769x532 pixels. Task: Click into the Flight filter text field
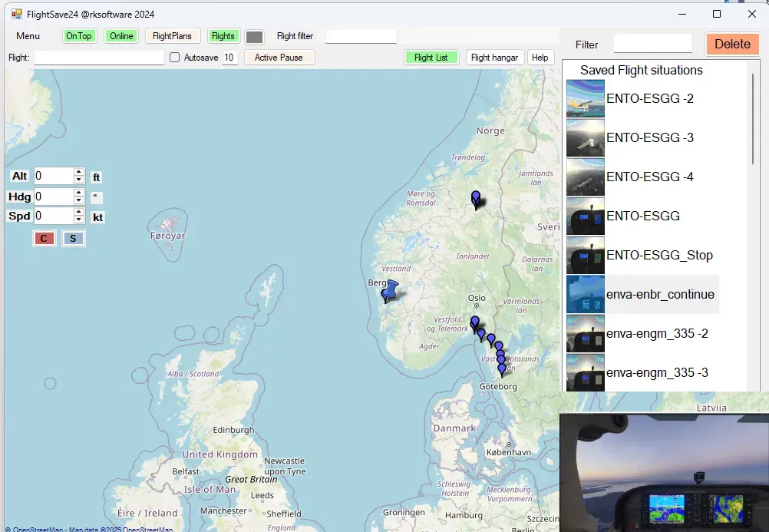361,36
